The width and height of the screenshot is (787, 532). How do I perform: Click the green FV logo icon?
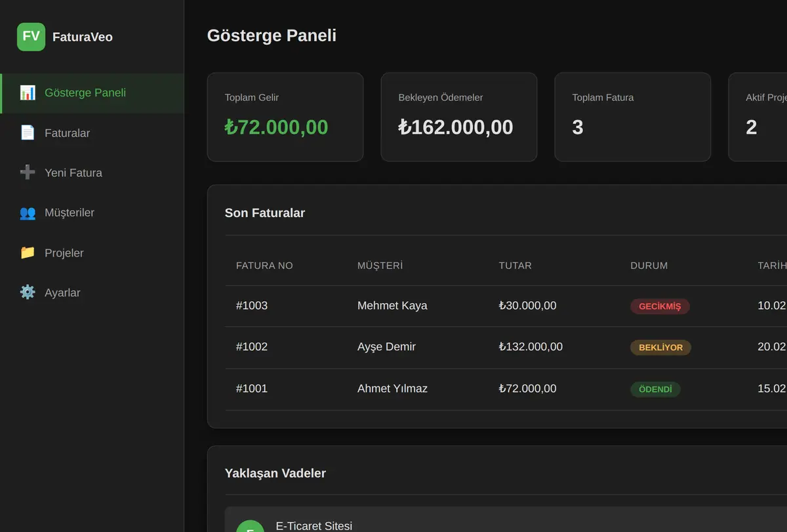31,37
